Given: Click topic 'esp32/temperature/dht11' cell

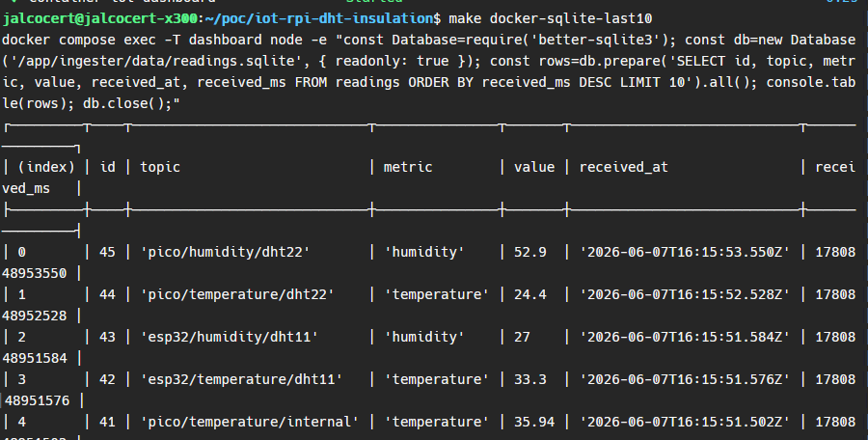Looking at the screenshot, I should point(241,379).
